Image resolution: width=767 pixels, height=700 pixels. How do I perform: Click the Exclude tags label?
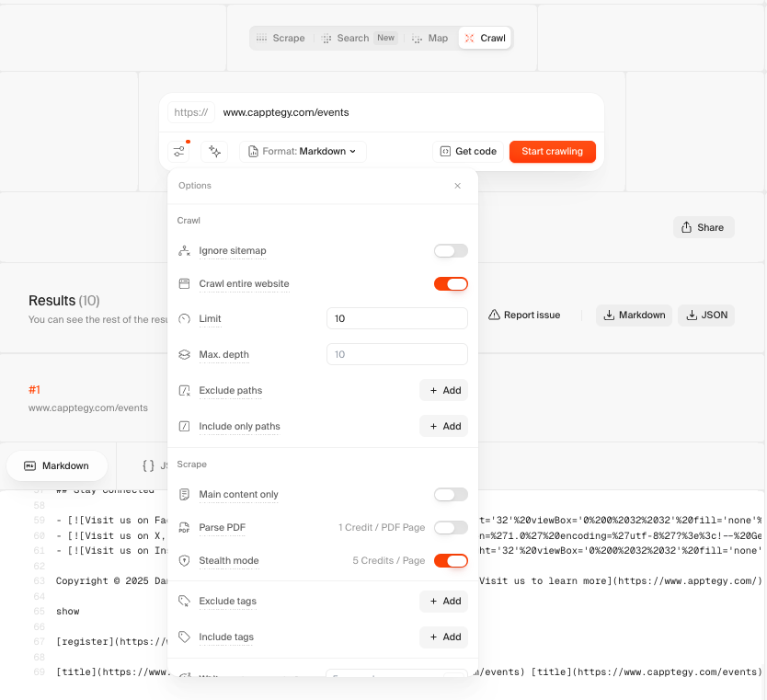[227, 602]
